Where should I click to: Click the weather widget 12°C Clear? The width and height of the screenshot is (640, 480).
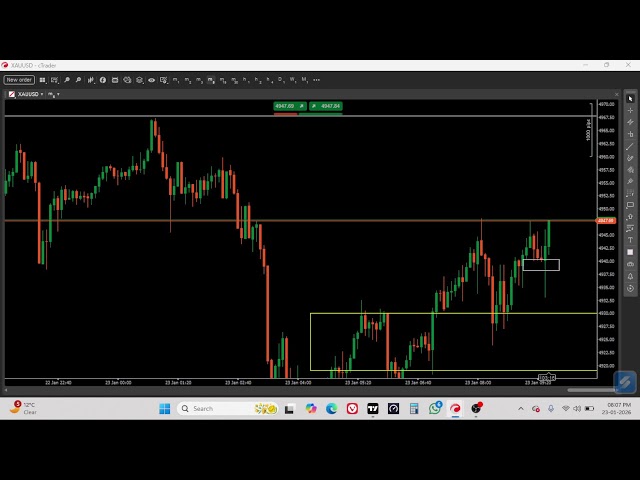pos(24,408)
